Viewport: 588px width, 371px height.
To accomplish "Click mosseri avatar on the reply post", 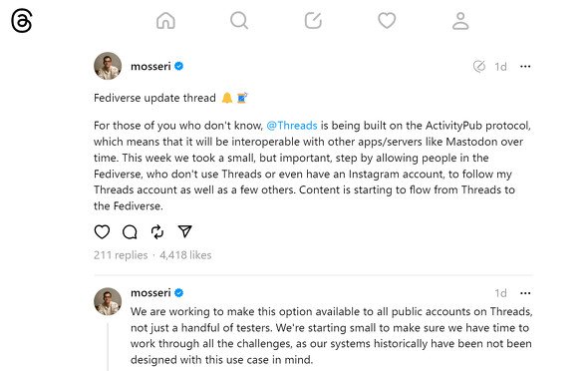I will point(108,301).
